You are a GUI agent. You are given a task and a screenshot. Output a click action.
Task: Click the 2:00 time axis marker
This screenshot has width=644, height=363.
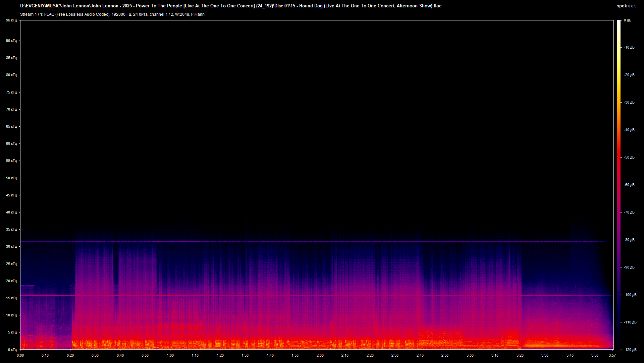pyautogui.click(x=320, y=356)
